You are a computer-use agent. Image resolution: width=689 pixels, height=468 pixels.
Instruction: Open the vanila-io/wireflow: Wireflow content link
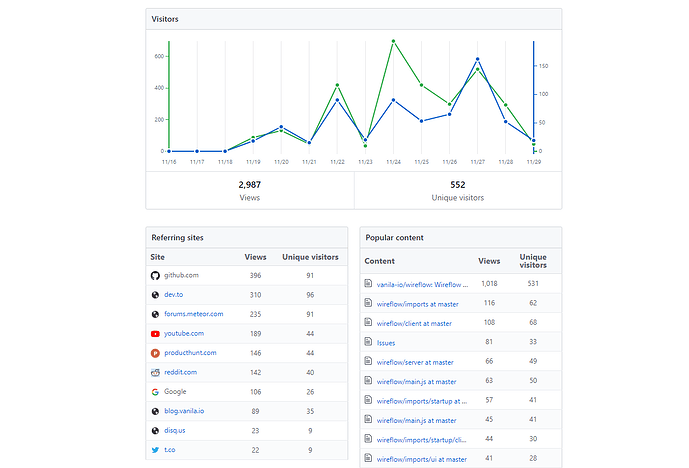[422, 285]
